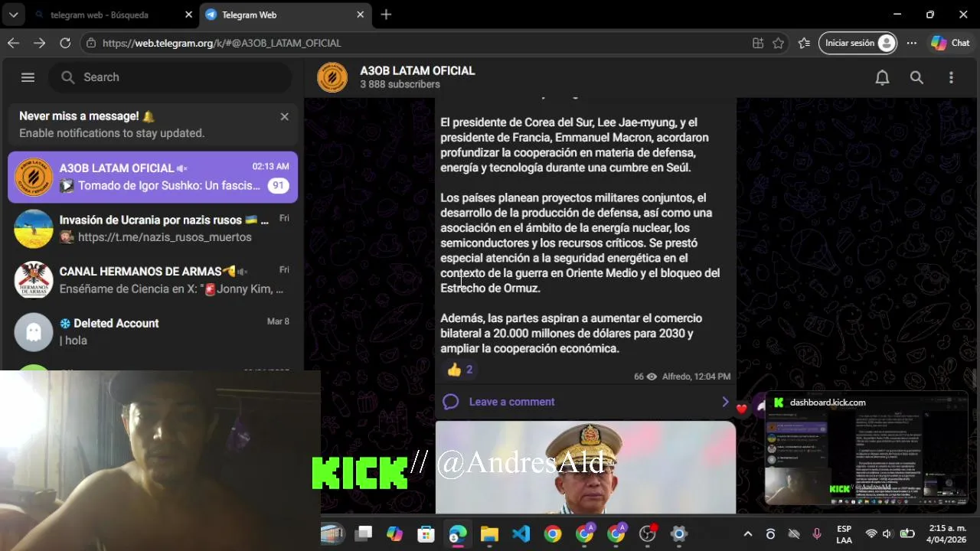Open split screen icon in address bar
The height and width of the screenshot is (551, 980).
click(758, 43)
